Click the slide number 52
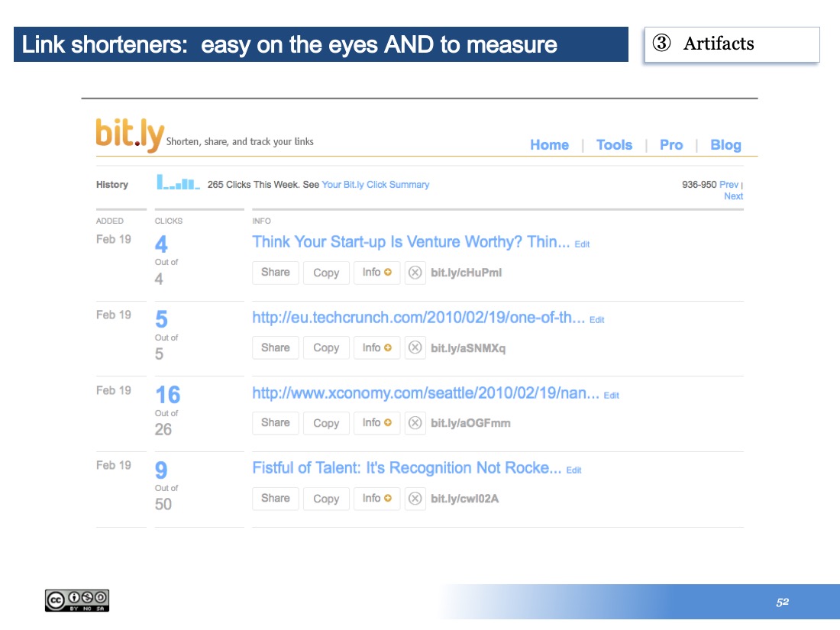The image size is (840, 630). click(x=782, y=603)
